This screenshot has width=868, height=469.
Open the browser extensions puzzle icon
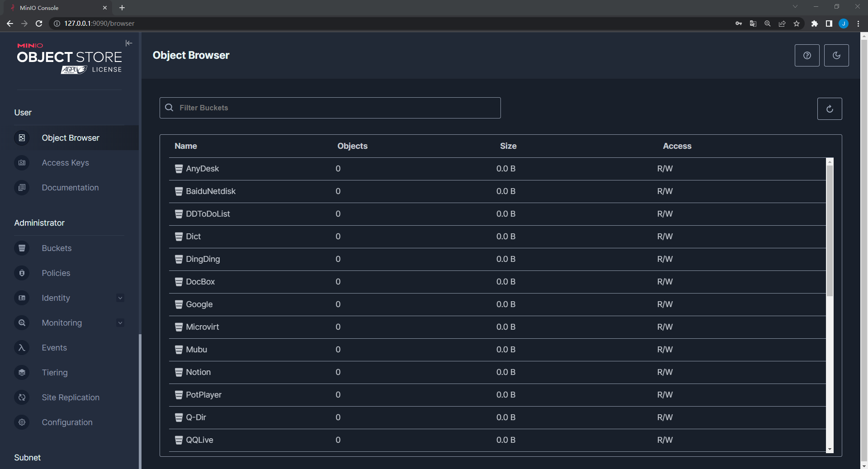click(815, 24)
